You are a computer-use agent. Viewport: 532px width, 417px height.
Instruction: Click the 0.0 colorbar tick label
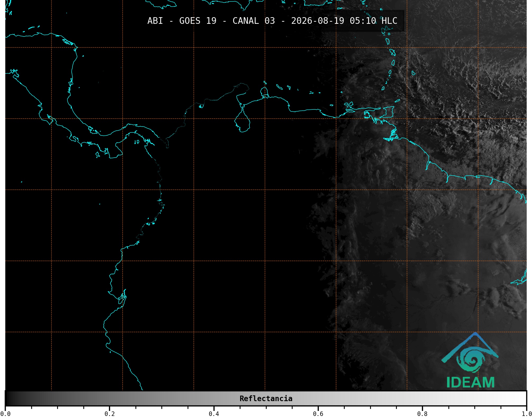(x=5, y=414)
